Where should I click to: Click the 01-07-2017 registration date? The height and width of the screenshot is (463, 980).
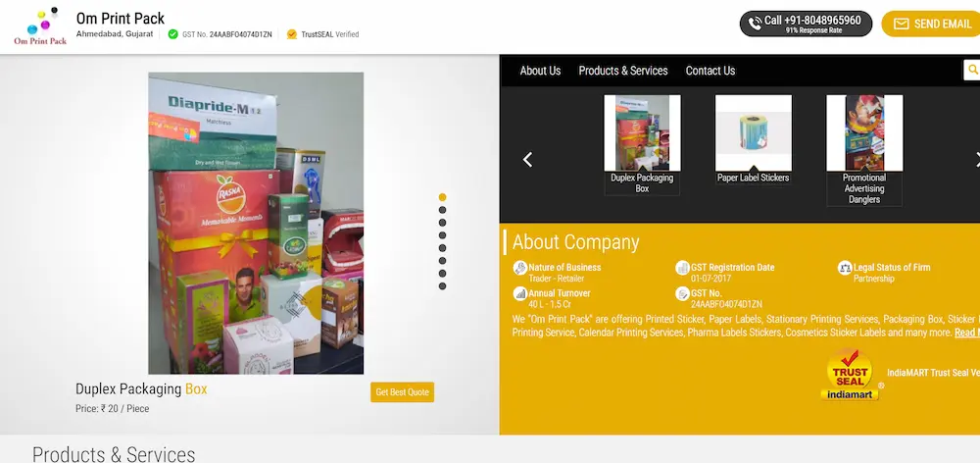tap(710, 279)
